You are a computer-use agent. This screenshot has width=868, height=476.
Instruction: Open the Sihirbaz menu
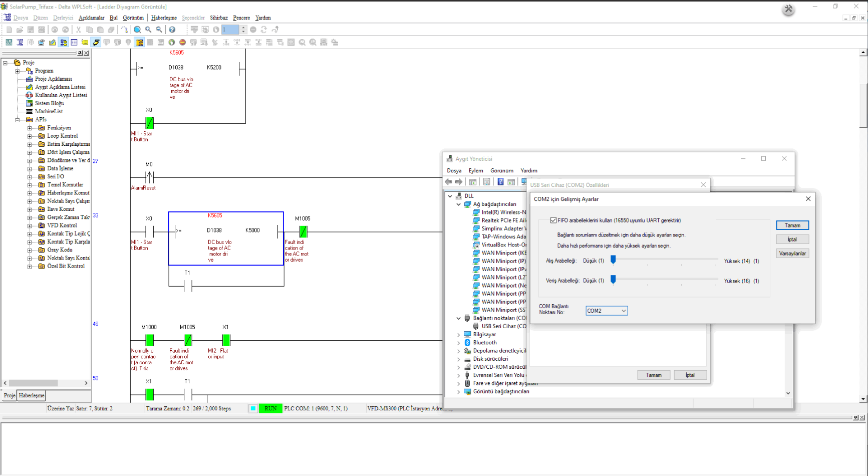pos(218,18)
